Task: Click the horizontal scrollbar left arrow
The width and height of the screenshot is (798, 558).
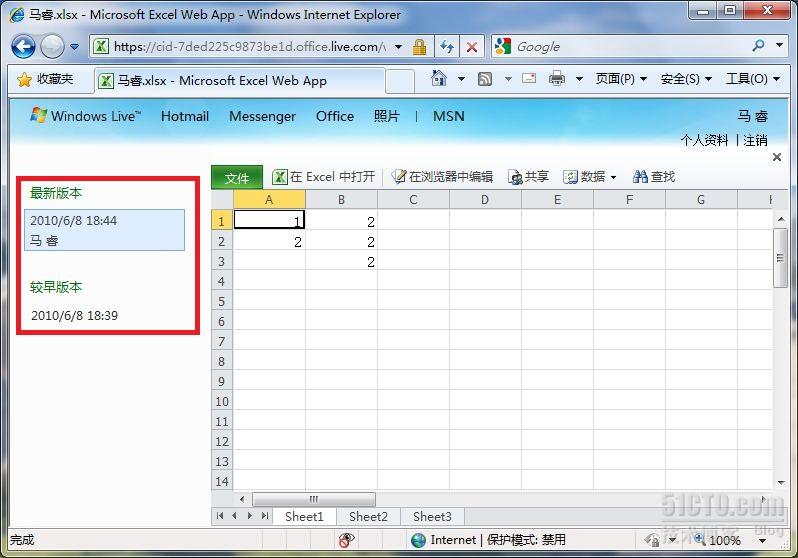Action: 242,499
